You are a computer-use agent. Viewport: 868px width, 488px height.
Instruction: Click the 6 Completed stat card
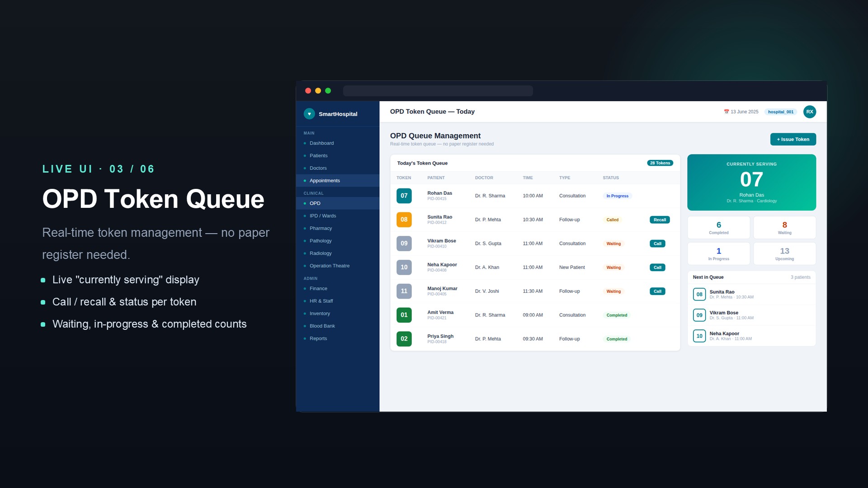(x=718, y=228)
